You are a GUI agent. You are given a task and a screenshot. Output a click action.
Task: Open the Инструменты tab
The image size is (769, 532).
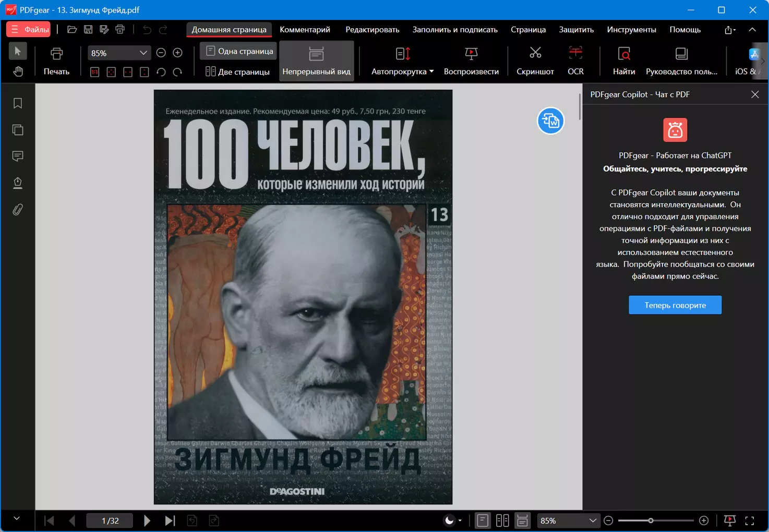click(631, 30)
